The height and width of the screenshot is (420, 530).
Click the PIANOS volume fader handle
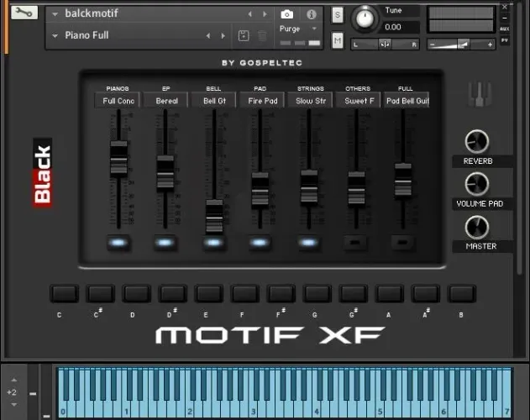coord(118,159)
